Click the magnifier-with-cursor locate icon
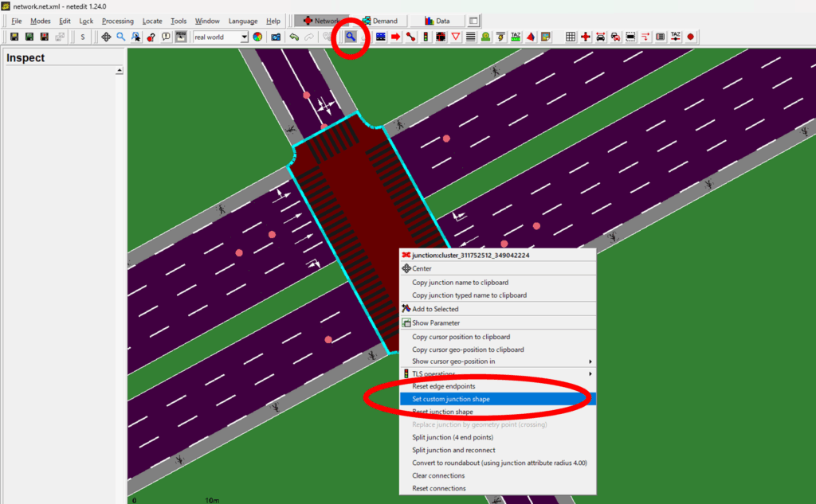This screenshot has width=816, height=504. pos(135,37)
